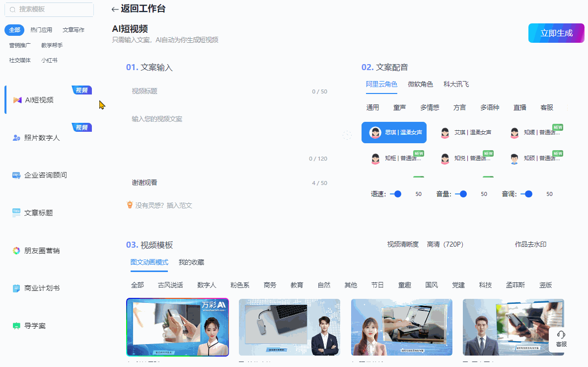Open 照片数字人 from the sidebar
The image size is (588, 367).
[41, 138]
